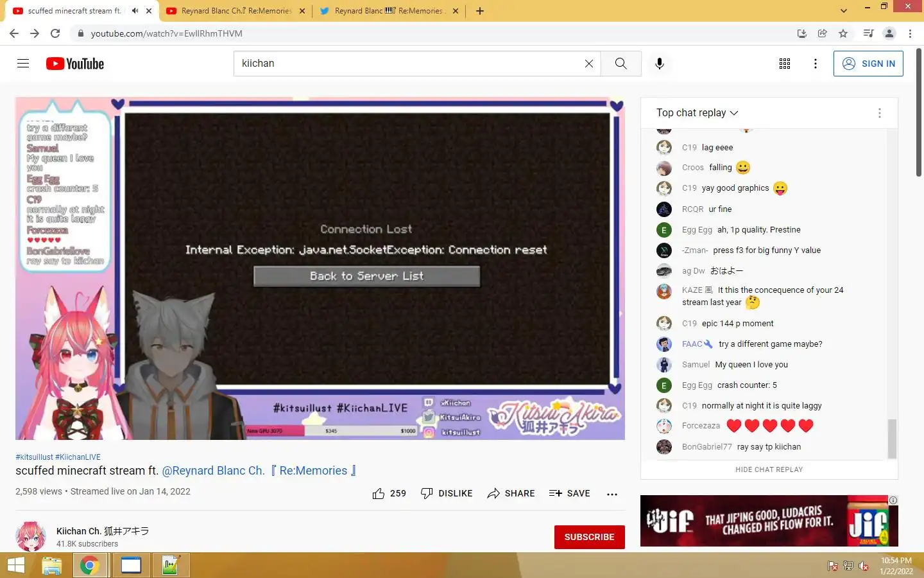Click the search magnifier button
Screen dimensions: 924x578
coord(620,64)
